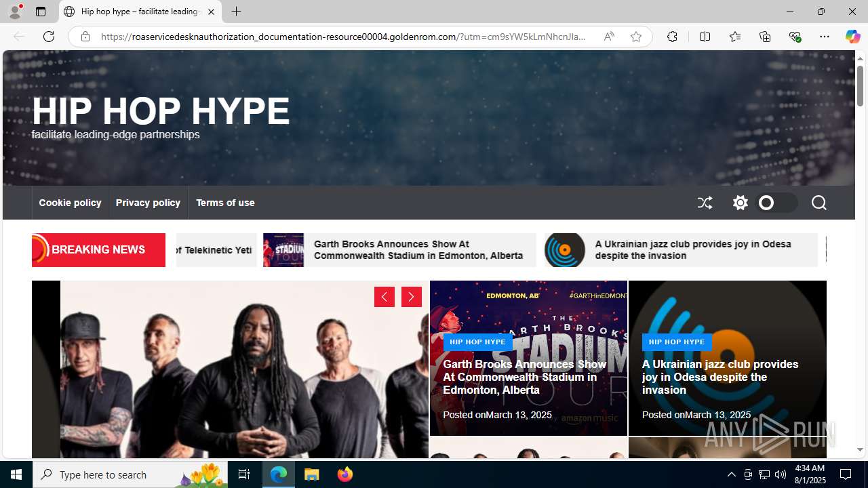
Task: Click the page vertical scrollbar thumb
Action: pyautogui.click(x=860, y=85)
